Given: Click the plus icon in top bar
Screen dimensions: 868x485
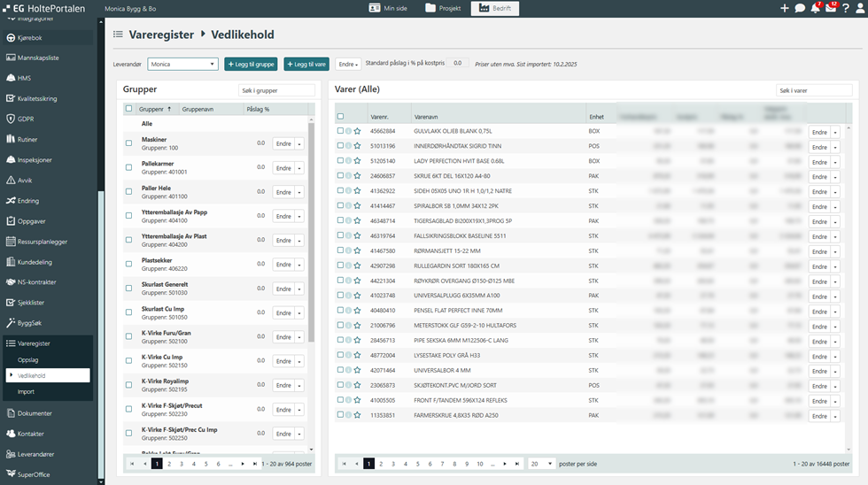Looking at the screenshot, I should (x=785, y=8).
